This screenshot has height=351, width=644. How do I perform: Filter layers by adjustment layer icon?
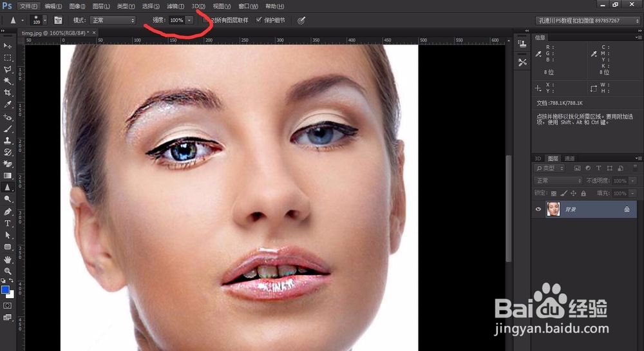pos(588,168)
